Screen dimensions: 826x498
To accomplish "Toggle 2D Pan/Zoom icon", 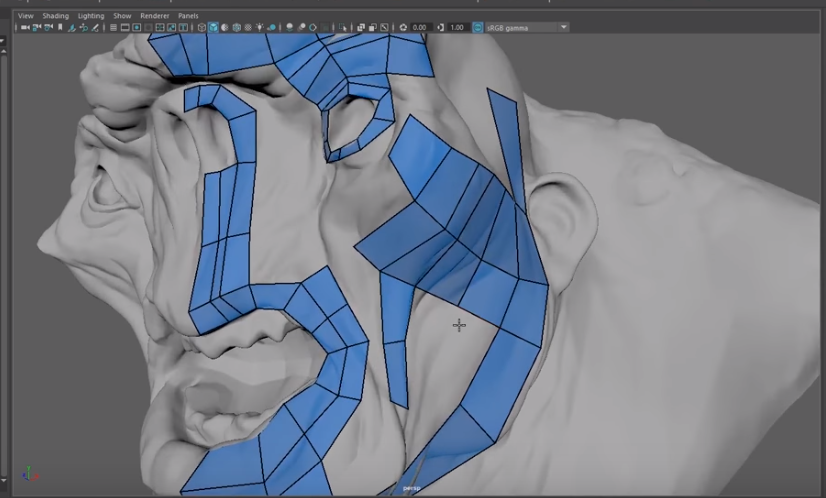I will [x=83, y=27].
